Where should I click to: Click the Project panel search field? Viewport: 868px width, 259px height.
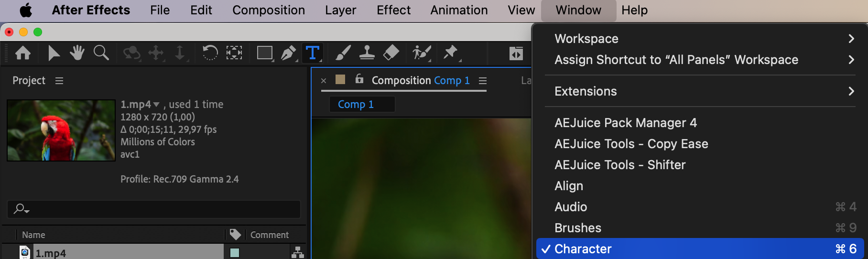point(158,209)
